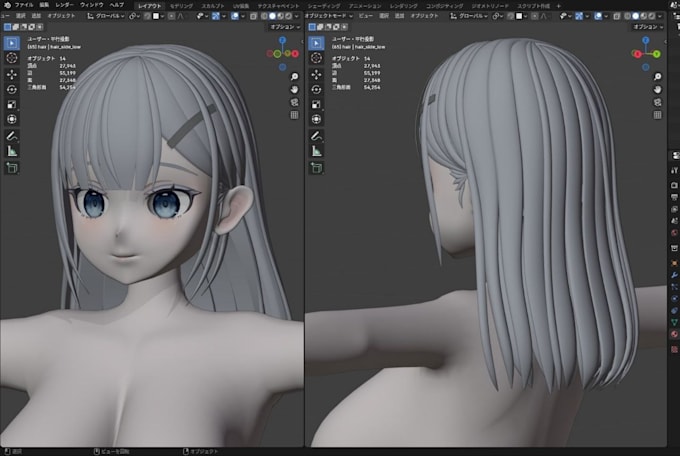Select the Annotate pencil tool in left viewport
The width and height of the screenshot is (680, 456).
click(x=12, y=136)
